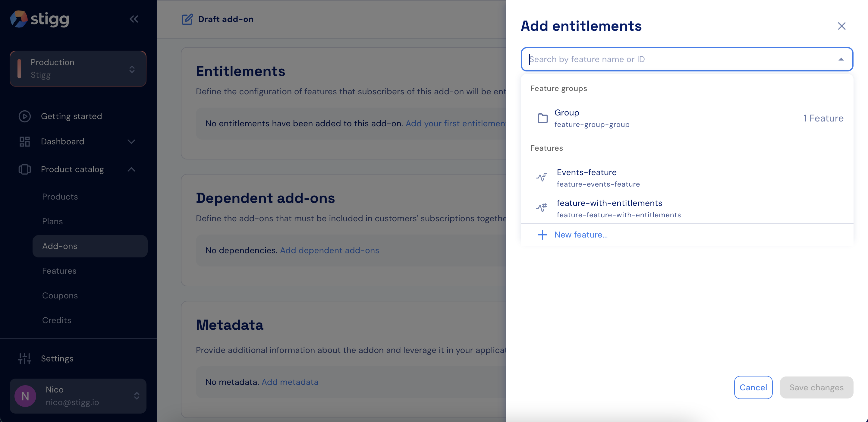Open Nico's account menu
Viewport: 868px width, 422px height.
click(78, 396)
